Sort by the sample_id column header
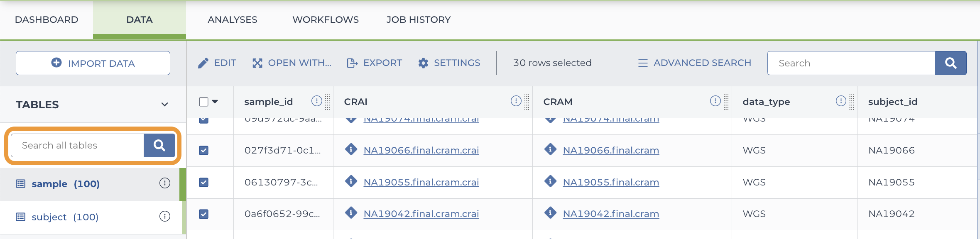This screenshot has width=980, height=239. point(269,102)
